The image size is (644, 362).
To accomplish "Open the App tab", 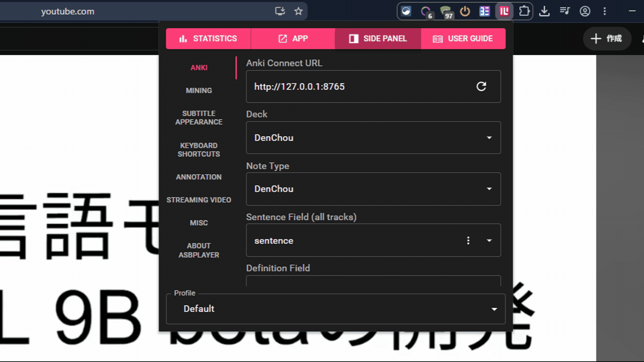I will coord(293,39).
